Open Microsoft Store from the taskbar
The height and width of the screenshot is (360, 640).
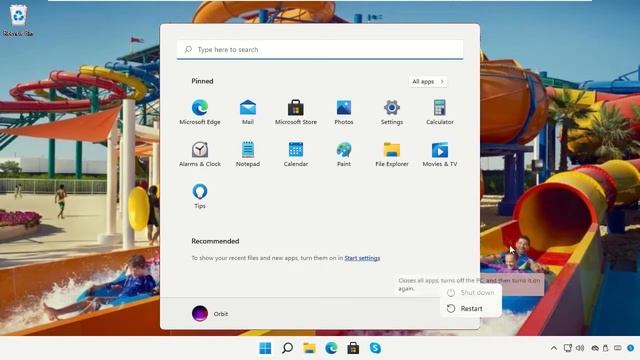coord(353,348)
